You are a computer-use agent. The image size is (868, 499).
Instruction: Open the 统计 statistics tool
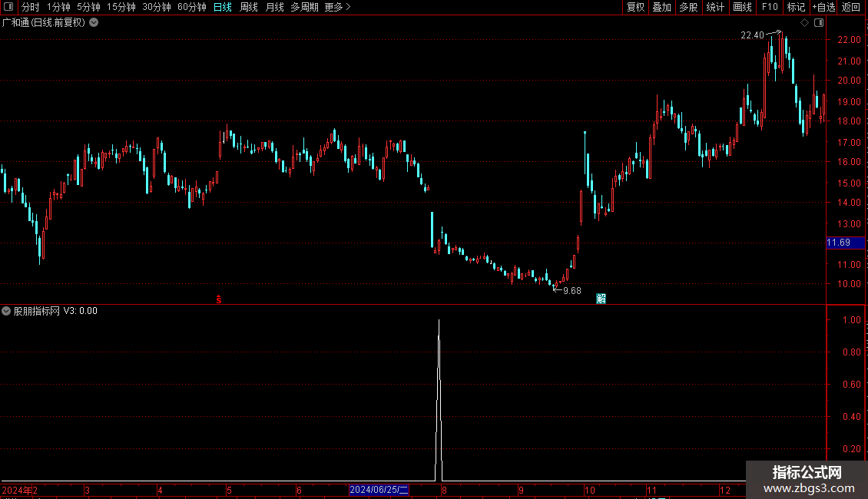pos(714,7)
